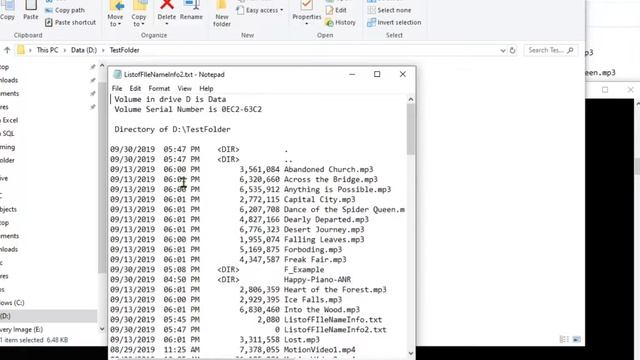Click the New folder ribbon icon
This screenshot has height=360, width=640.
[x=222, y=13]
